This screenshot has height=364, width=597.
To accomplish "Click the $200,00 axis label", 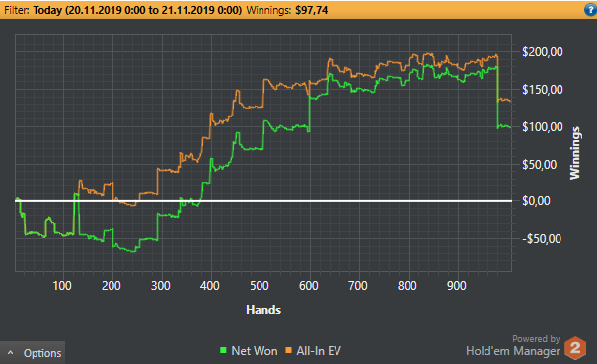I will click(x=542, y=52).
